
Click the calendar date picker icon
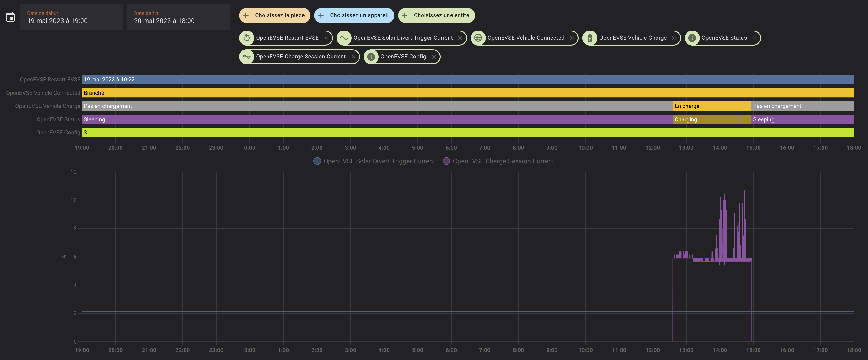(11, 17)
